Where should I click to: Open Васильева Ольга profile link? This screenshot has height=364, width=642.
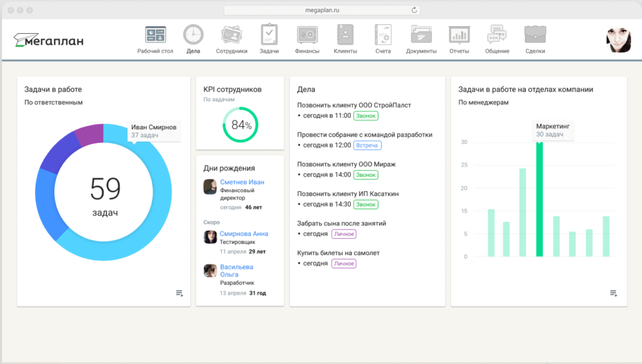[x=236, y=271]
